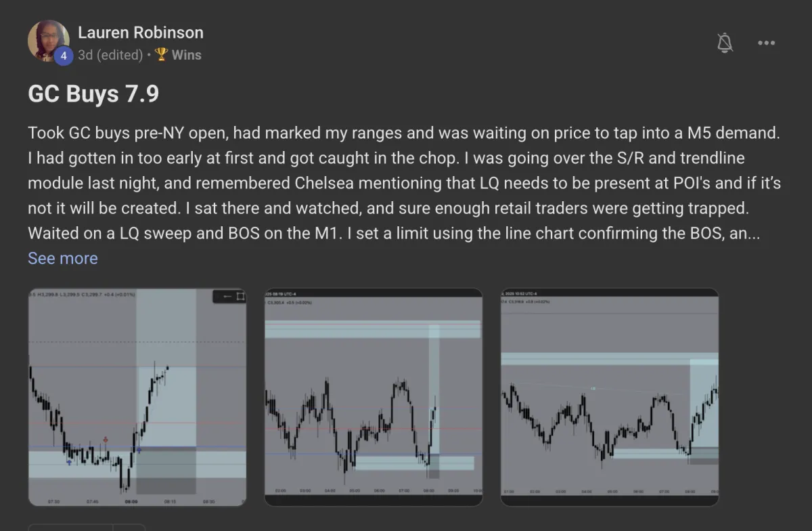Open the Lauren Robinson author name link

coord(141,32)
